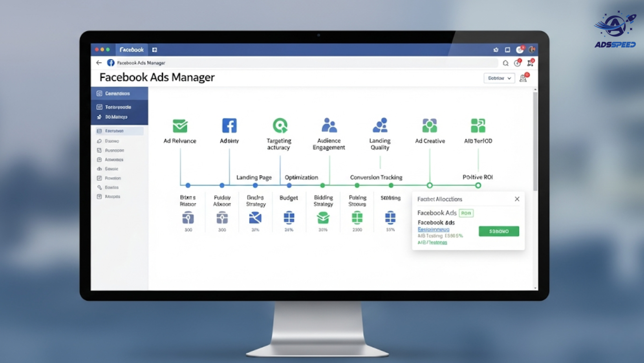The image size is (644, 363).
Task: Select the first highlighted sidebar menu item
Action: [119, 93]
